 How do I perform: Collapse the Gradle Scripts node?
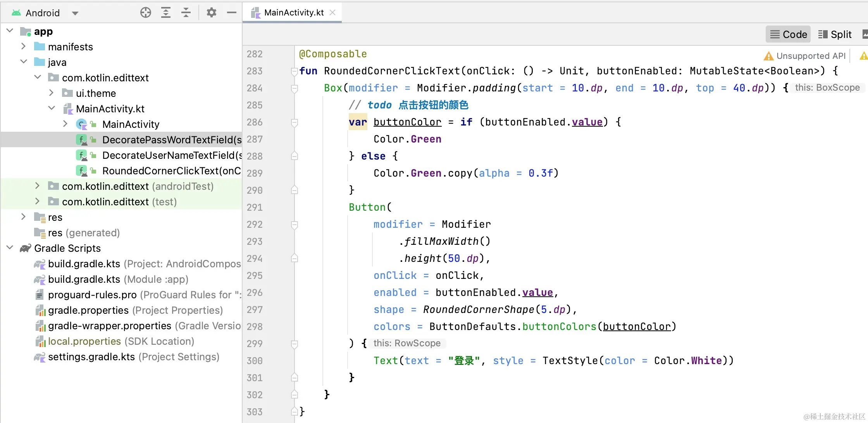pyautogui.click(x=10, y=248)
